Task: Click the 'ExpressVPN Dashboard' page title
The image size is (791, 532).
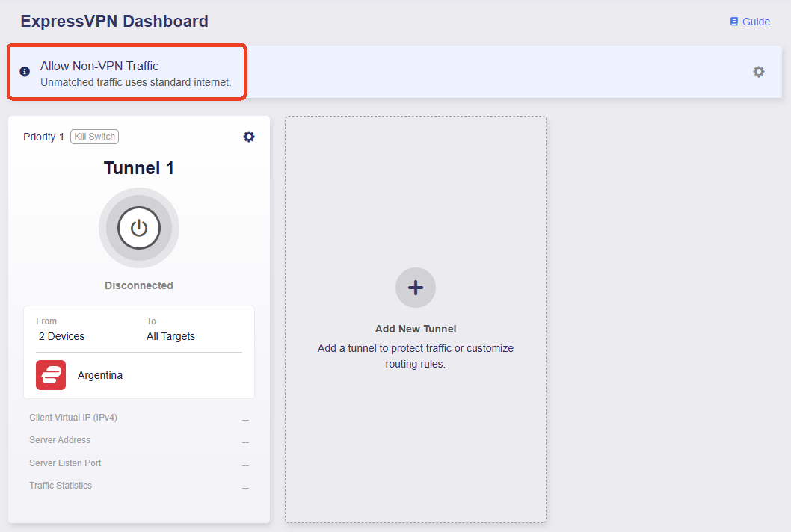Action: (114, 21)
